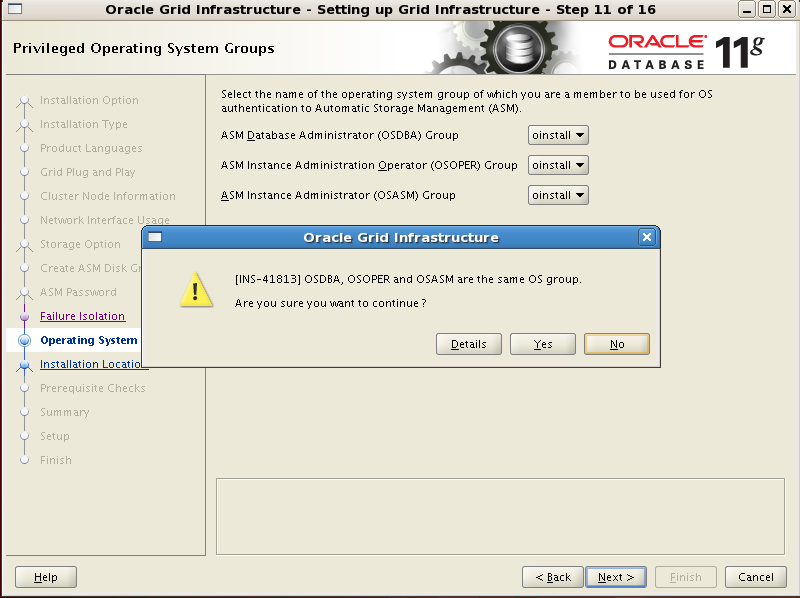Image resolution: width=800 pixels, height=598 pixels.
Task: Open the OSDBA group dropdown
Action: pos(558,135)
